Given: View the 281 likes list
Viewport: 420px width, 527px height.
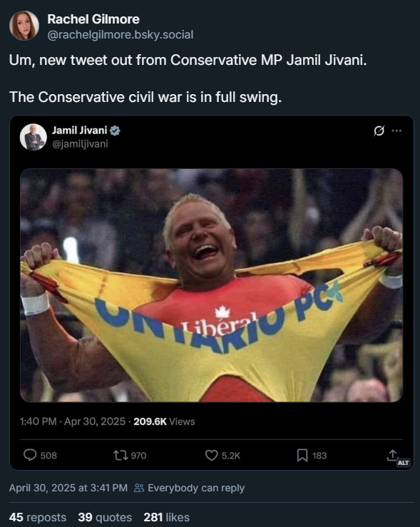Looking at the screenshot, I should [x=166, y=517].
